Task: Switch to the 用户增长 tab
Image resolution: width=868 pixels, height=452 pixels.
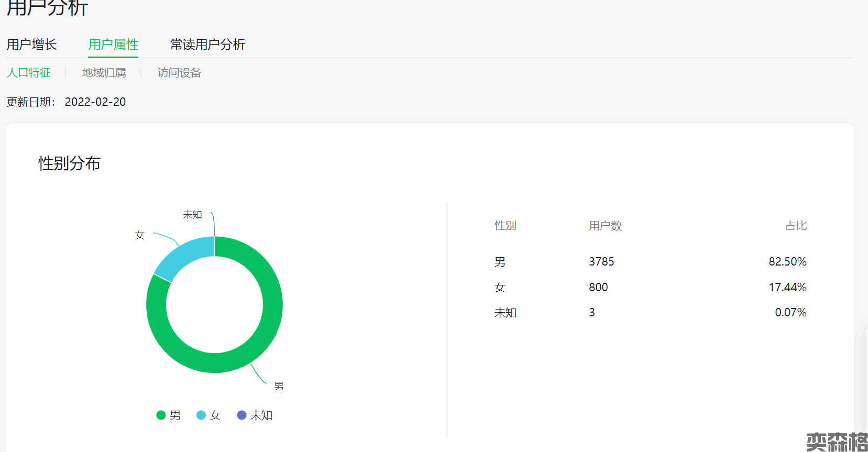Action: click(x=31, y=45)
